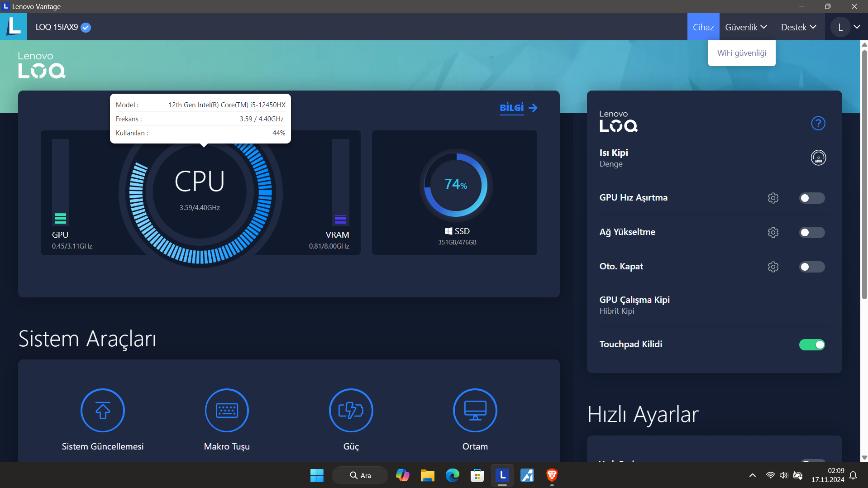Click the Güç power icon
This screenshot has width=868, height=488.
point(351,411)
